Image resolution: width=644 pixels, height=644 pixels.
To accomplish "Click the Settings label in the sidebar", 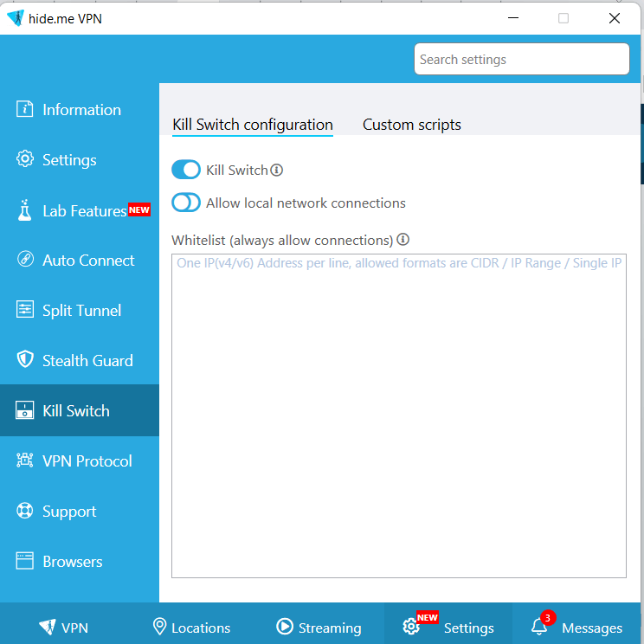I will click(x=69, y=160).
